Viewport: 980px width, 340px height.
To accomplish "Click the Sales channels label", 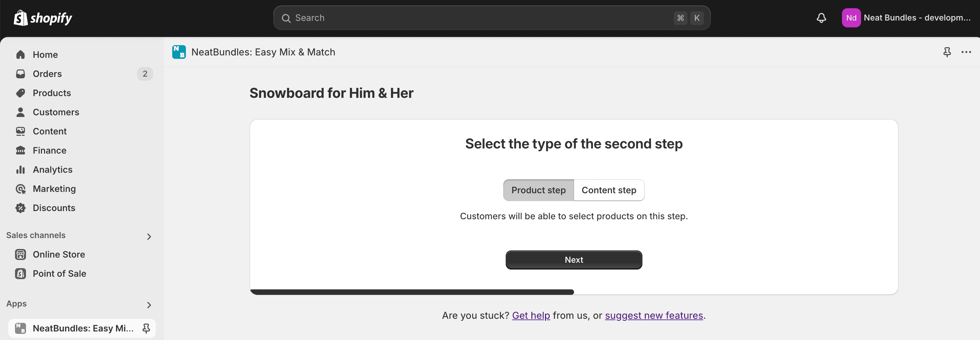I will pos(36,235).
